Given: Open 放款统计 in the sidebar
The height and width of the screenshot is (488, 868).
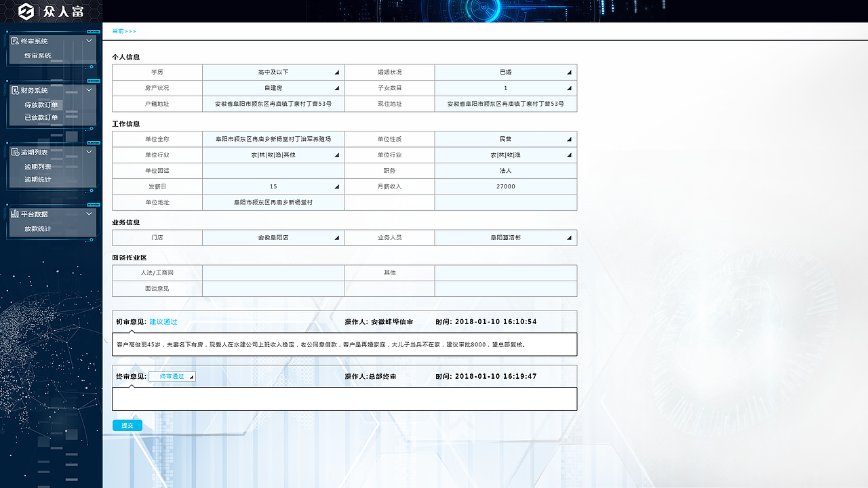Looking at the screenshot, I should [38, 229].
